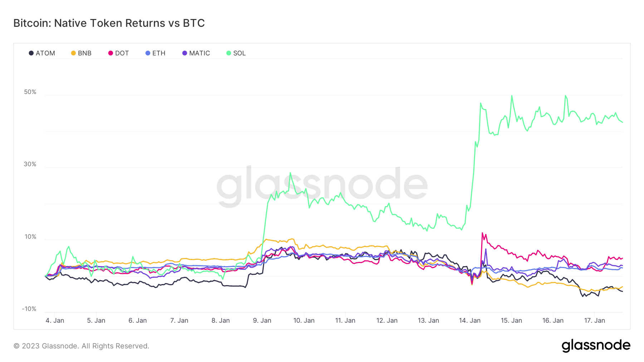The width and height of the screenshot is (644, 362).
Task: Click the BNB legend color dot
Action: (73, 53)
